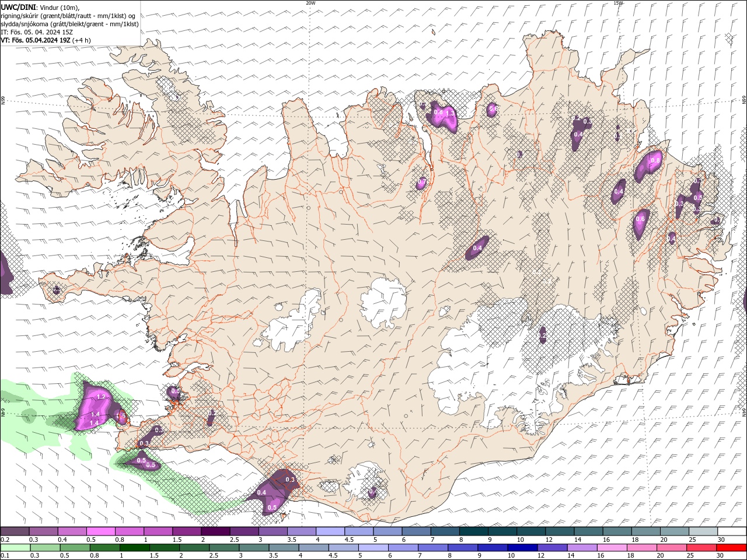Click the 15W longitude label
Viewport: 747px width, 560px height.
(618, 3)
